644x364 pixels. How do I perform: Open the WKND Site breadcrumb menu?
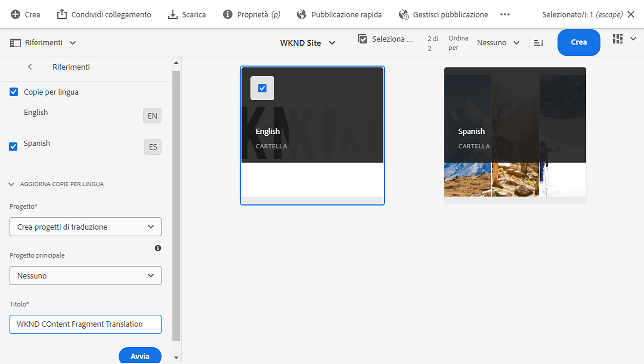(307, 43)
